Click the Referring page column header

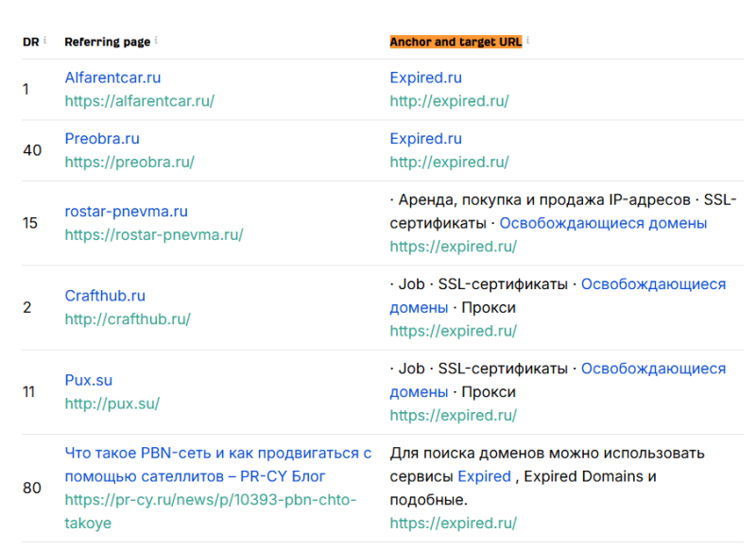[106, 43]
